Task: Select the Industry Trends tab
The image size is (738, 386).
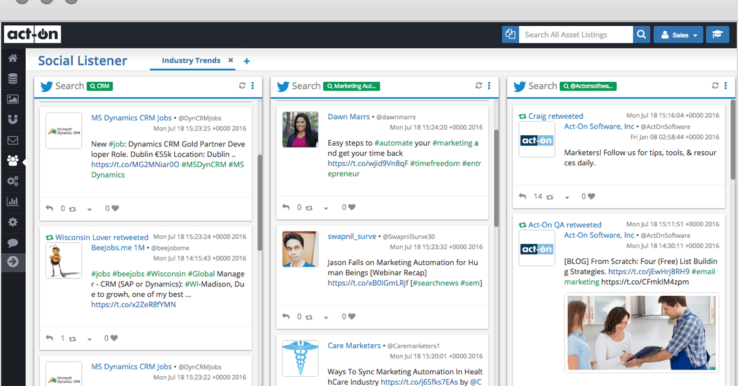Action: click(x=191, y=60)
